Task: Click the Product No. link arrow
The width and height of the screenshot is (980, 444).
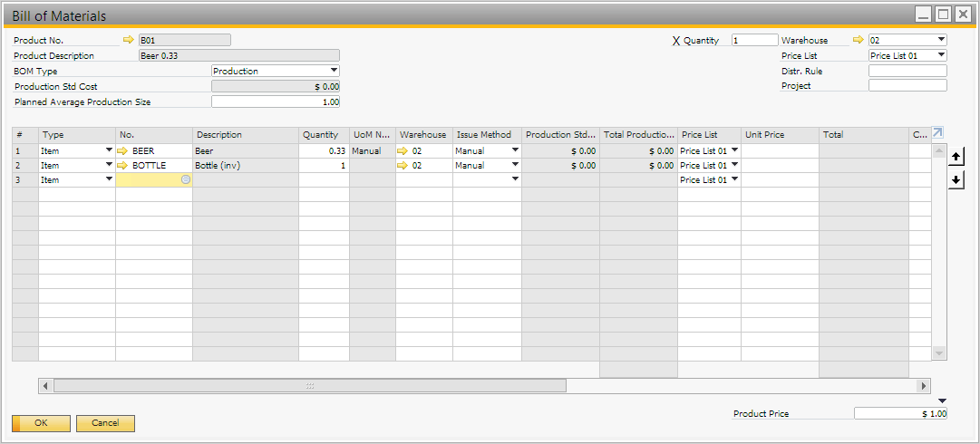Action: 128,40
